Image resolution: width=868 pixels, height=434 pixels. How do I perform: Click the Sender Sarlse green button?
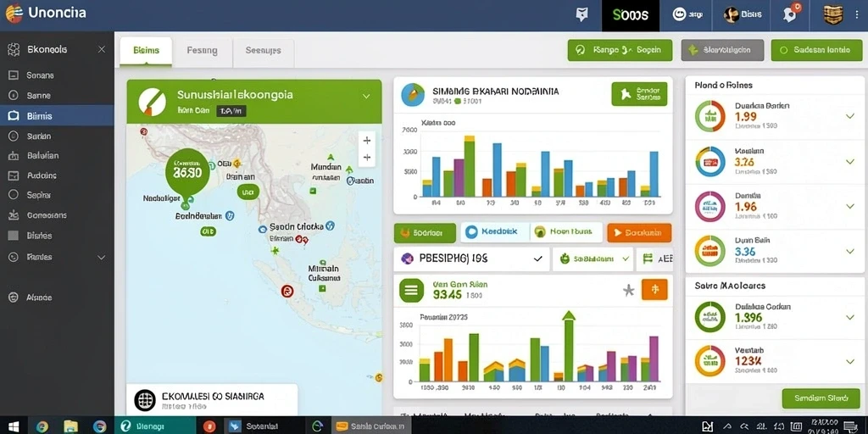point(639,94)
